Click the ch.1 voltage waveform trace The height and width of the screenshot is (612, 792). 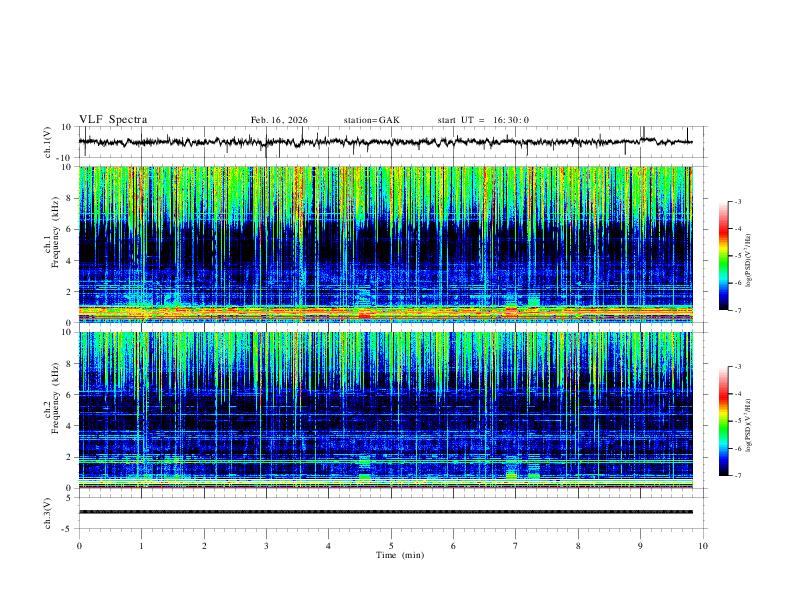385,142
